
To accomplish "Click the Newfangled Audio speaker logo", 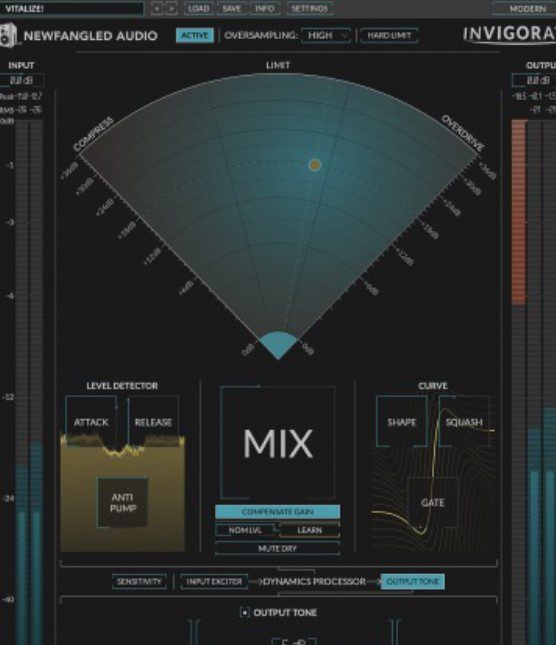I will (x=8, y=35).
